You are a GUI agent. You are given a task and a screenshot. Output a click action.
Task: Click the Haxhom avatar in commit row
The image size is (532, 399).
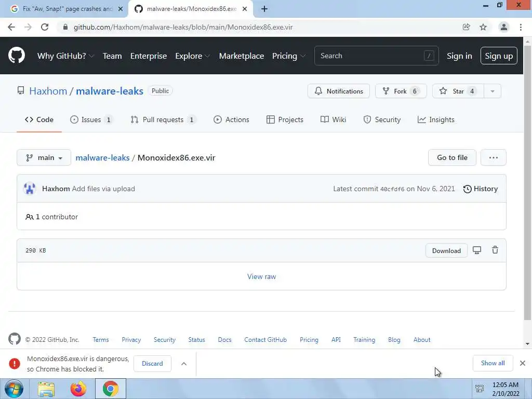(x=30, y=189)
